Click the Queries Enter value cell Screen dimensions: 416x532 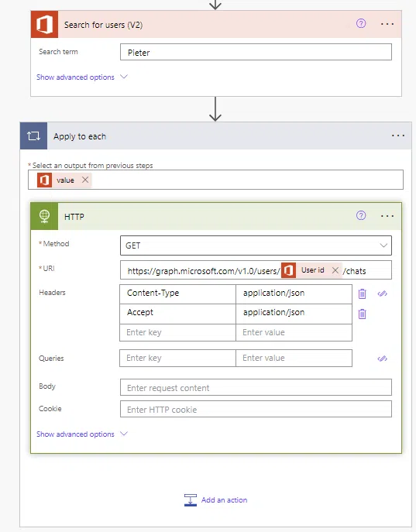click(x=294, y=359)
